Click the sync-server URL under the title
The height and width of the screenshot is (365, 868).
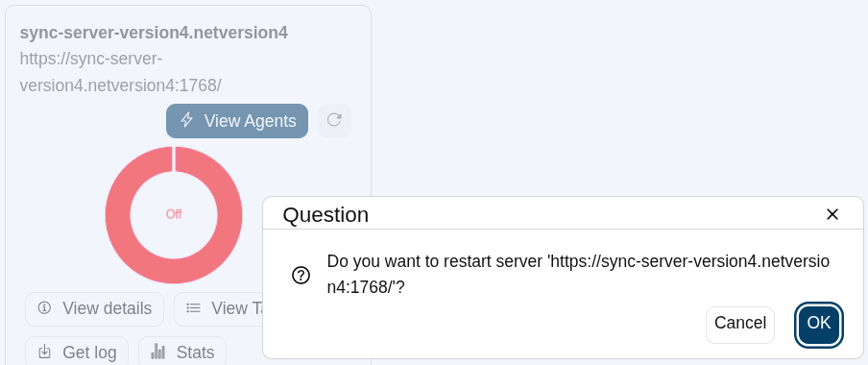121,72
